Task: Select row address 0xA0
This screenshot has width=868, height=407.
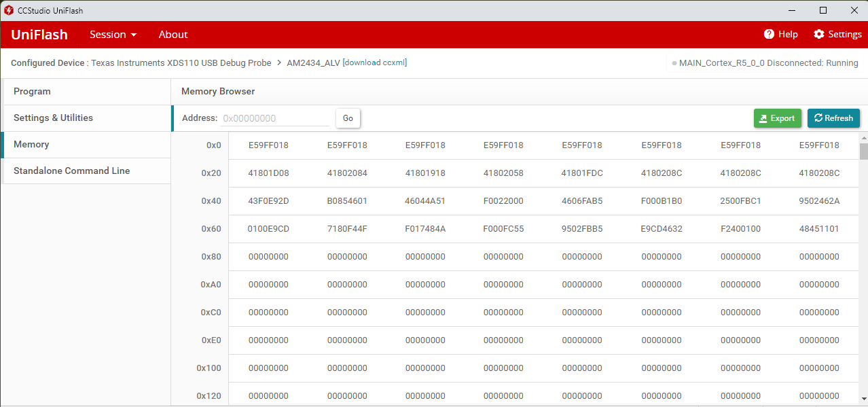Action: [211, 285]
